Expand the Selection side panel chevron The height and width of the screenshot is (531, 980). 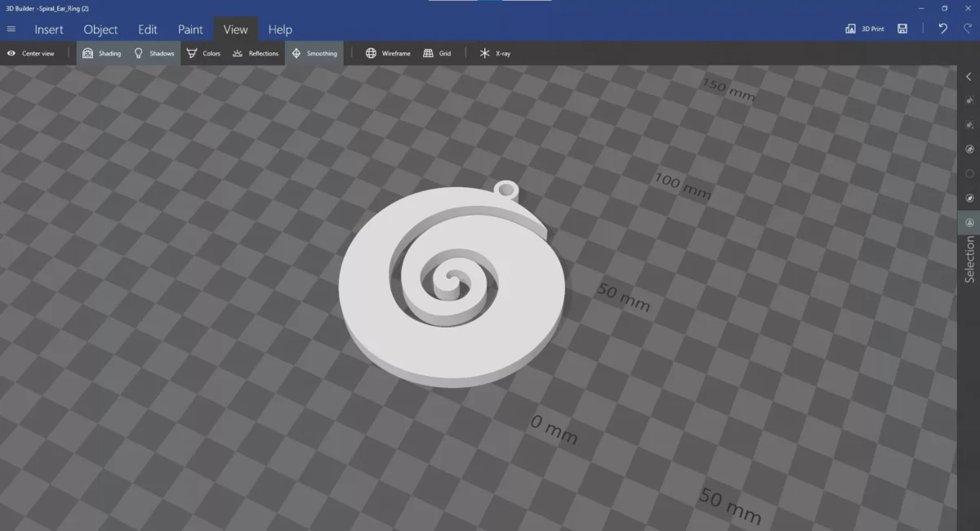[969, 77]
